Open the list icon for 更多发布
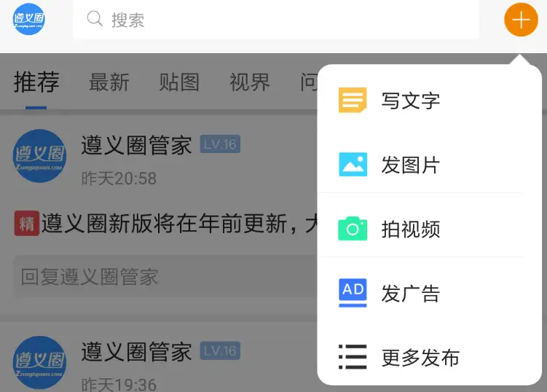Image resolution: width=547 pixels, height=392 pixels. pos(353,358)
